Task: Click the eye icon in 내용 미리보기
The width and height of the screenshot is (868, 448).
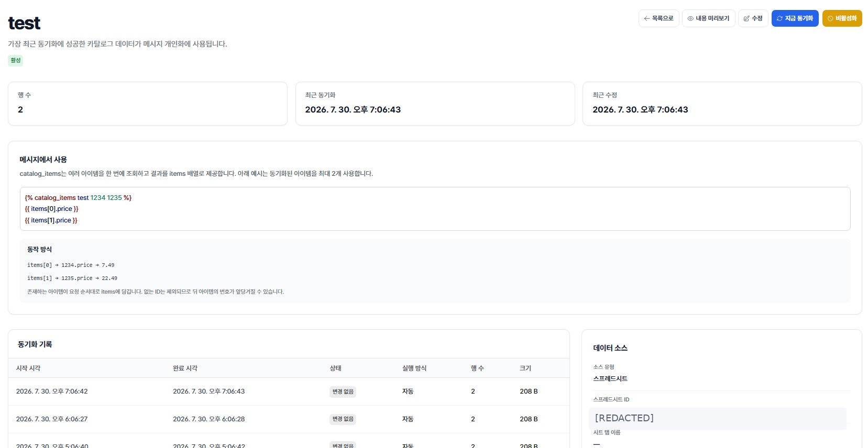Action: point(690,18)
